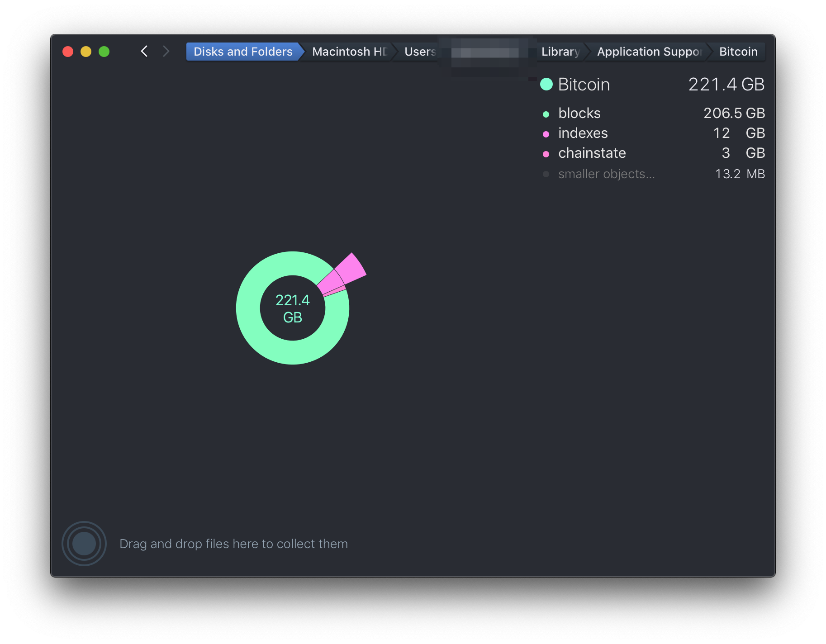Select Disks and Folders in the breadcrumb
The height and width of the screenshot is (644, 826).
point(242,51)
